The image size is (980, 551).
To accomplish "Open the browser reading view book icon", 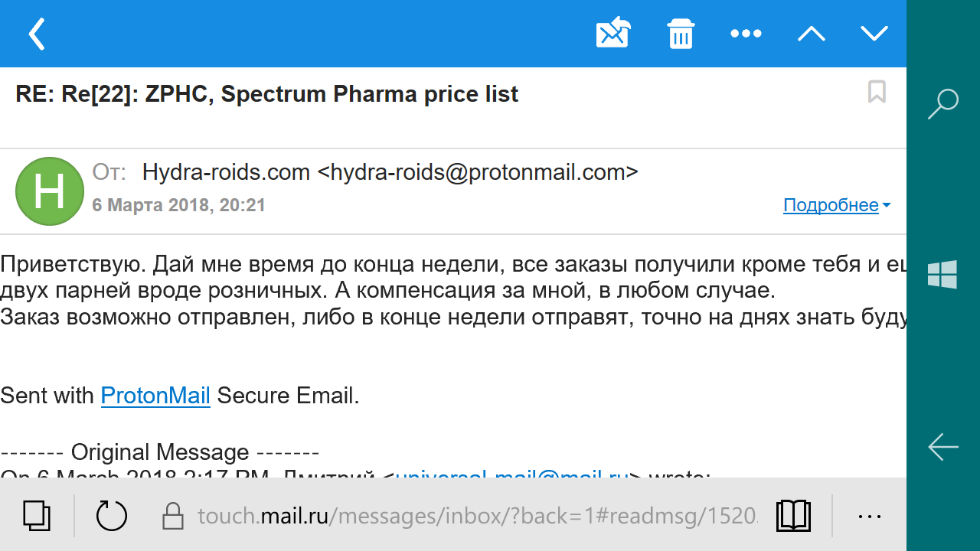I will [x=793, y=516].
